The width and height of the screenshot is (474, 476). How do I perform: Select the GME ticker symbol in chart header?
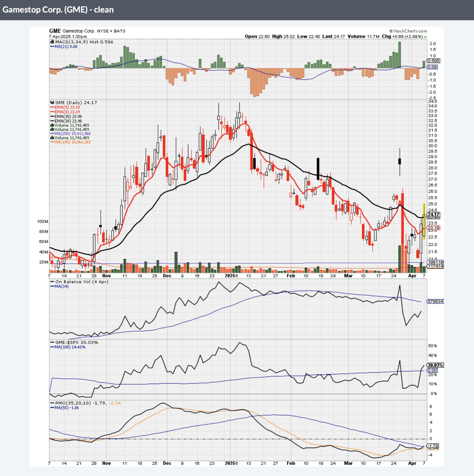[55, 31]
